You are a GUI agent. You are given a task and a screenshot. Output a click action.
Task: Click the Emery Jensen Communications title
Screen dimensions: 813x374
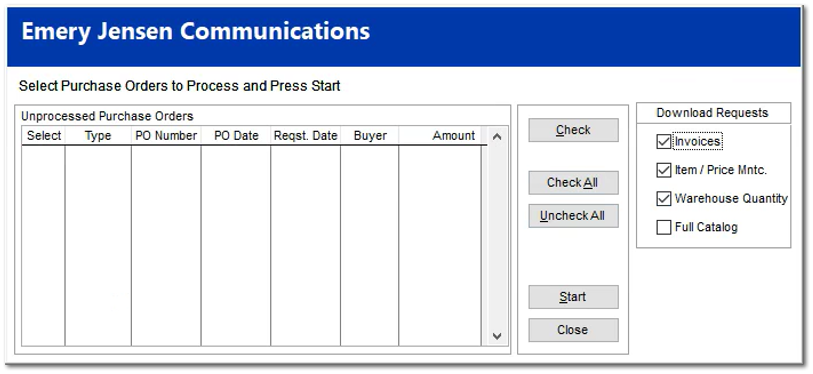[x=195, y=32]
